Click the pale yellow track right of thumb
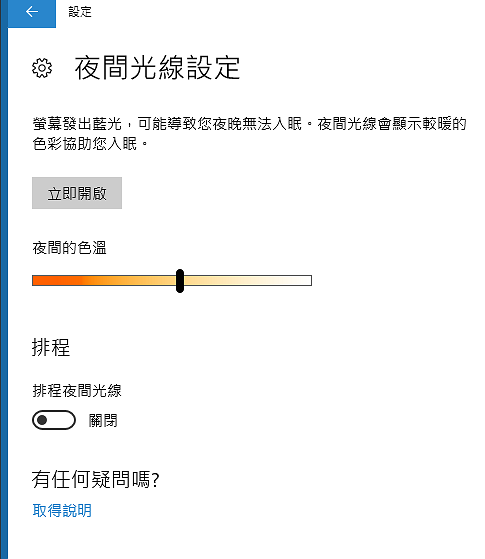 tap(247, 281)
